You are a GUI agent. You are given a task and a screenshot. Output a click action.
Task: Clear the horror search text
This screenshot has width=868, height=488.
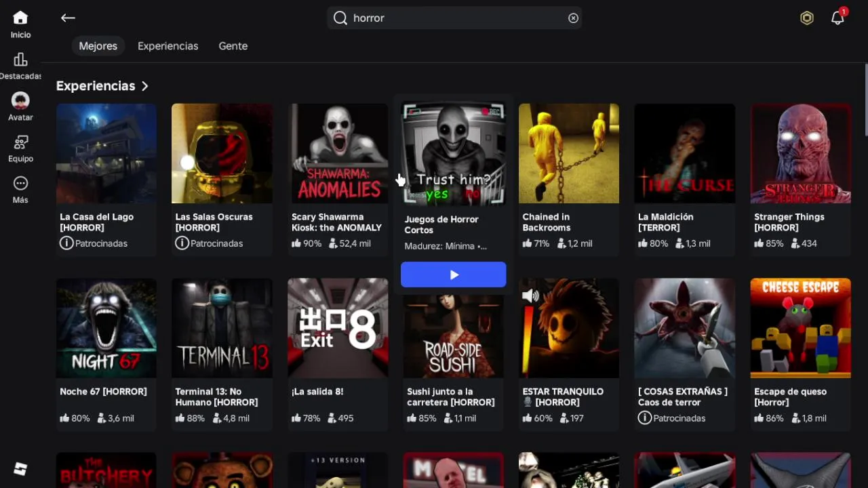pyautogui.click(x=573, y=18)
